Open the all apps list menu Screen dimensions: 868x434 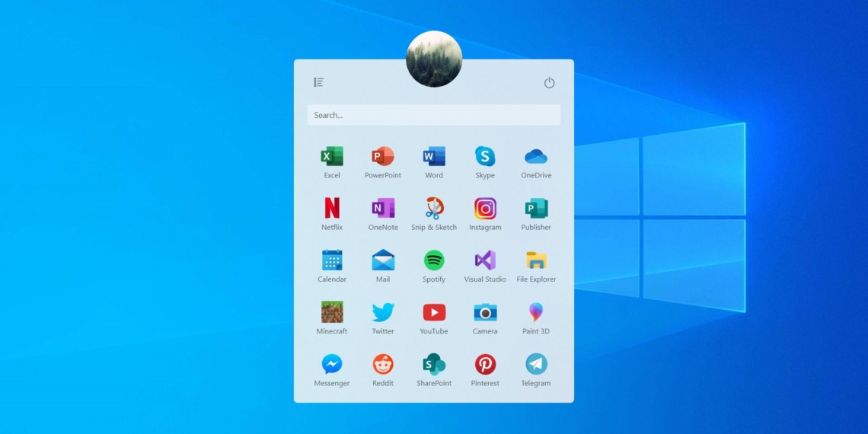tap(319, 82)
